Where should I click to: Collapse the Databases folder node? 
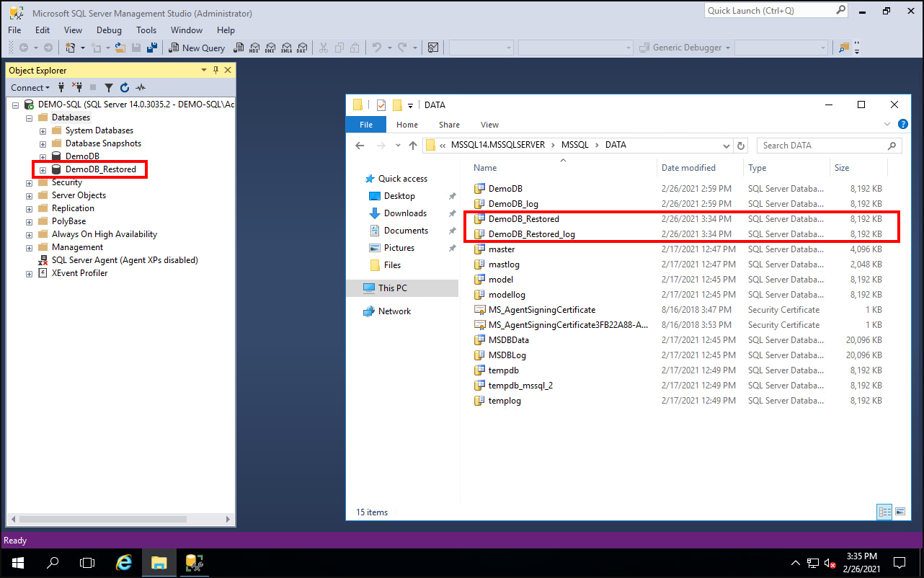(30, 117)
